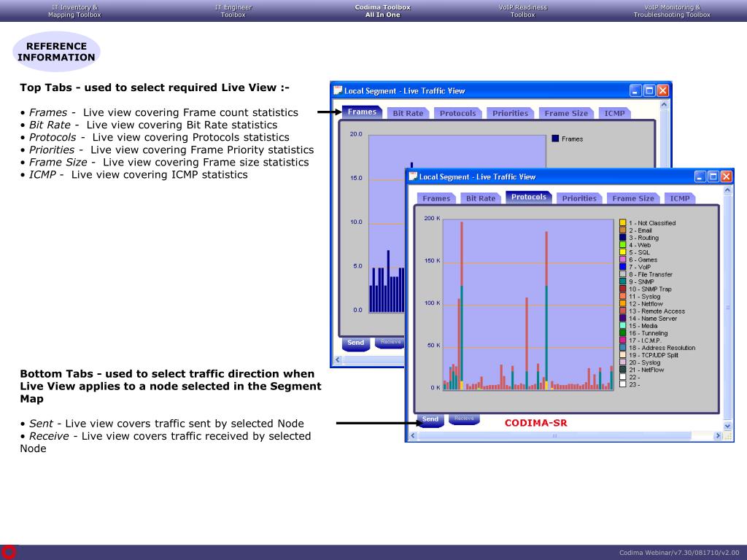747x560 pixels.
Task: Click front window title bar icon
Action: pos(413,176)
